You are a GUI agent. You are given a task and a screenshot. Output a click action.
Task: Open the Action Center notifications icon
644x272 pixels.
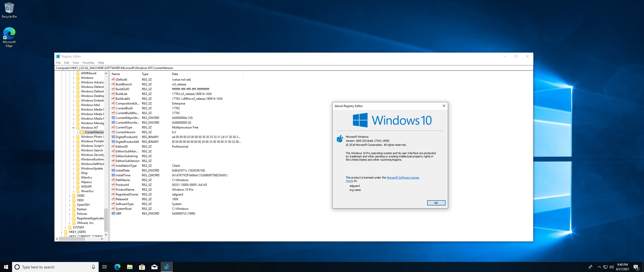pyautogui.click(x=636, y=267)
